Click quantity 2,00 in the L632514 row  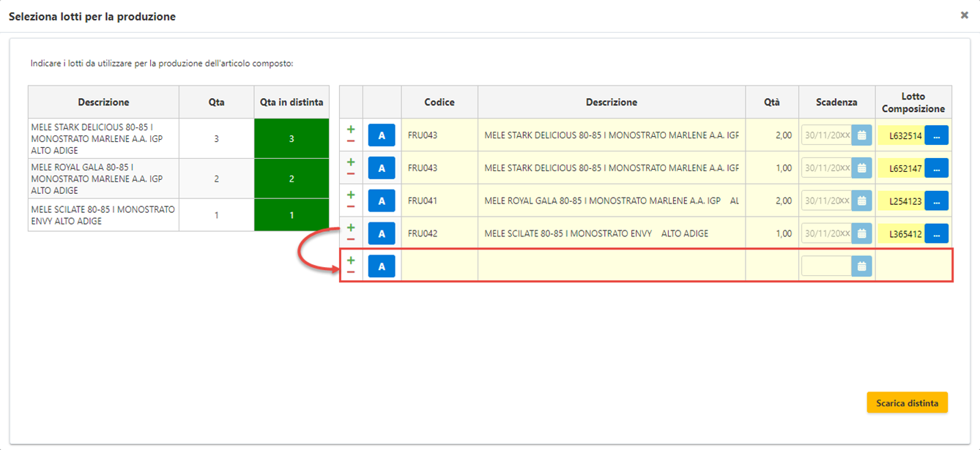click(783, 135)
